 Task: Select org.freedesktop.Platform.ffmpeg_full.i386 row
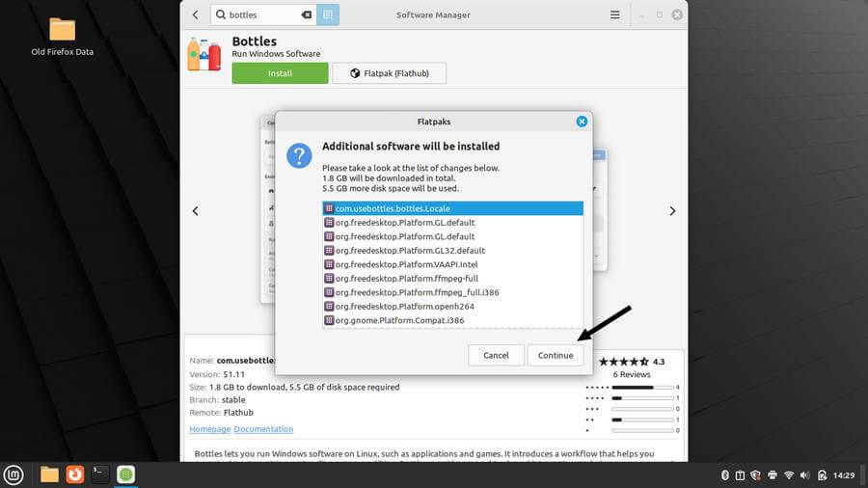tap(452, 292)
